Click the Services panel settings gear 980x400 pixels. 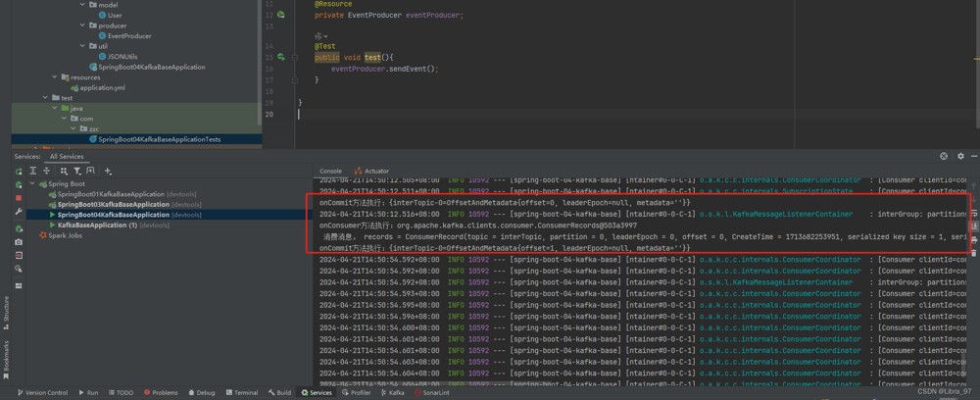(x=960, y=156)
